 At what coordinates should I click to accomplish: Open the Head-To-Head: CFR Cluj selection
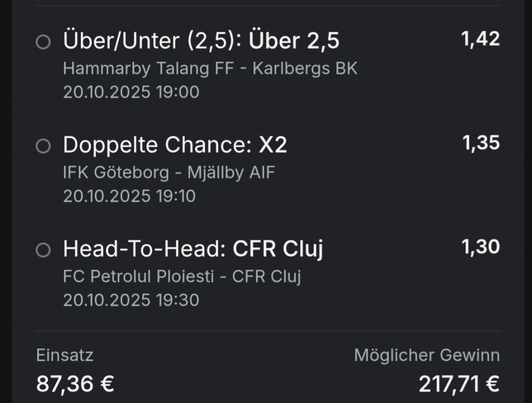pyautogui.click(x=193, y=249)
